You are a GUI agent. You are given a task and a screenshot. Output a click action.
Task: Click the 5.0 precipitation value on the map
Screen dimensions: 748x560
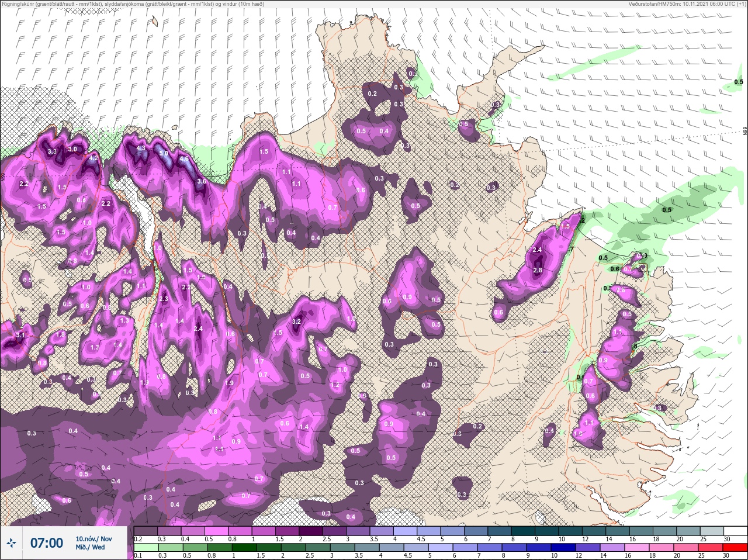tap(164, 153)
